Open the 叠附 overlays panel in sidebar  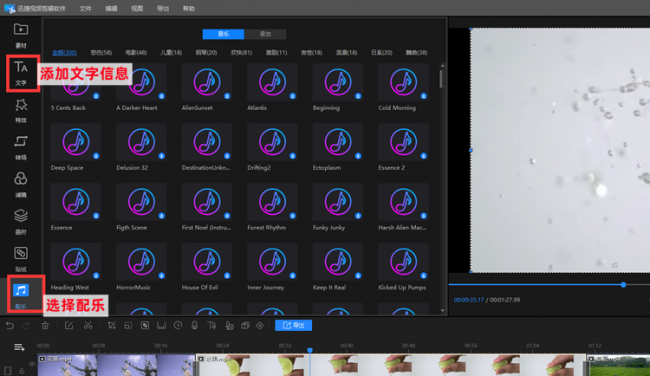(x=21, y=222)
